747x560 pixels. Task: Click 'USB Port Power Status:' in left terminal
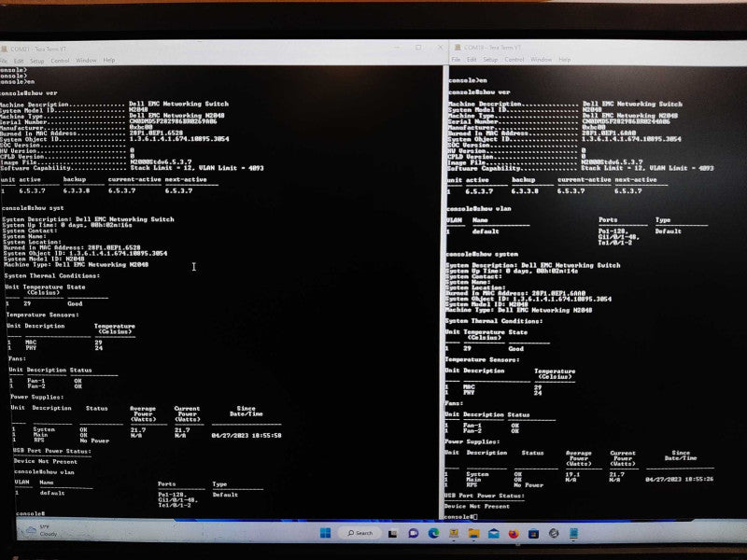tap(51, 451)
